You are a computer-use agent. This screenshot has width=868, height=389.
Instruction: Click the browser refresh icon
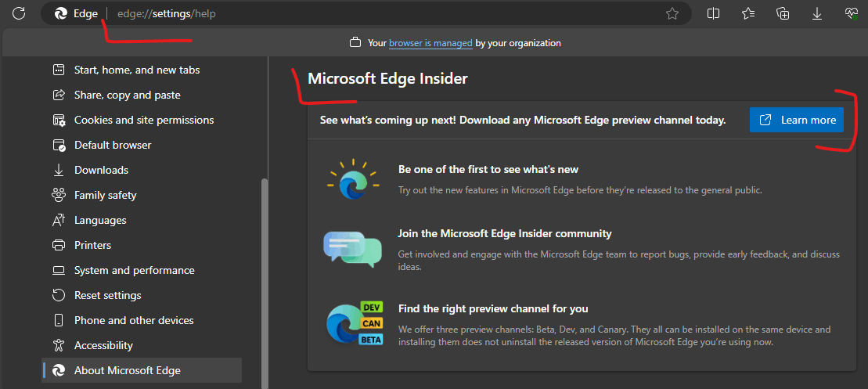tap(19, 13)
